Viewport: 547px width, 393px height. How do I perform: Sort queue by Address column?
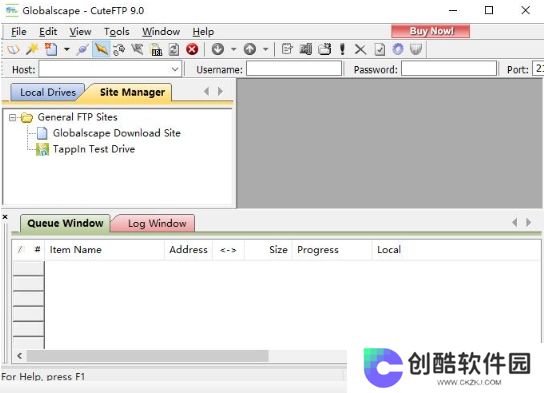[188, 250]
